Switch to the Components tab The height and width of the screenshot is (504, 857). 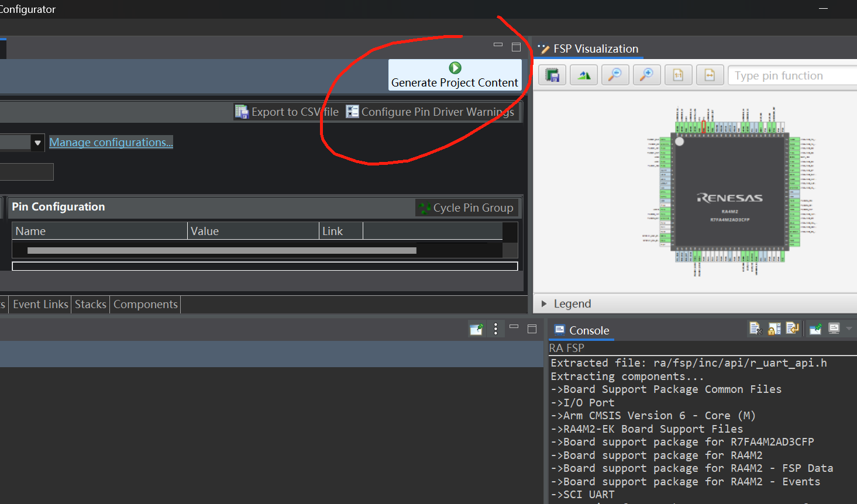coord(146,304)
